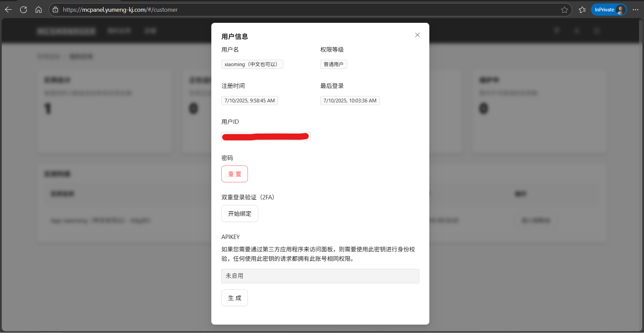Click the 注册时间 timestamp value

[250, 100]
